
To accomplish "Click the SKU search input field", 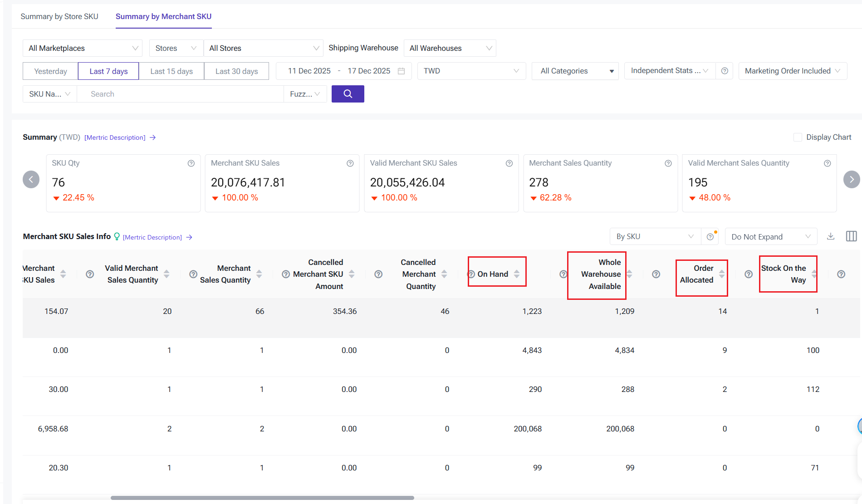I will click(180, 94).
